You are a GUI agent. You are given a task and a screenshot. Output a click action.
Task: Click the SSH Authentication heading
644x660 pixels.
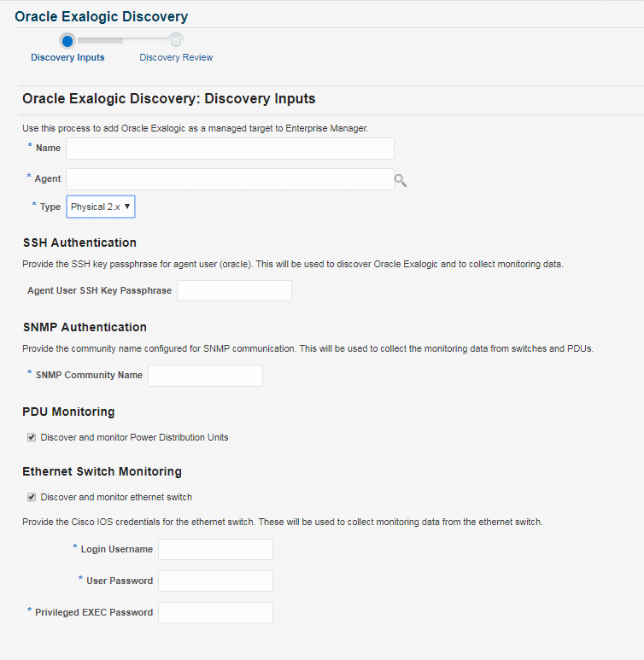79,242
